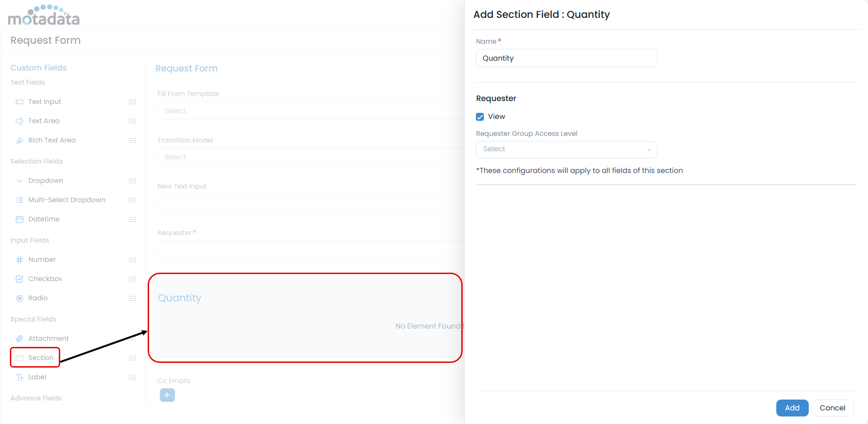Open Requester Group Access Level dropdown

[566, 149]
